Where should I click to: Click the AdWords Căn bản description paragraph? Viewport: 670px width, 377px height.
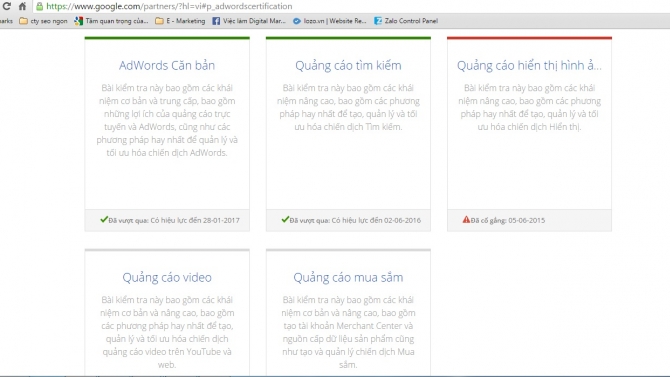[x=167, y=120]
